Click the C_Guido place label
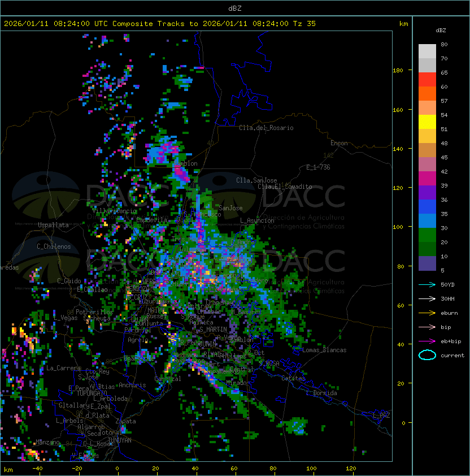Viewport: 470px width, 476px height. click(69, 281)
